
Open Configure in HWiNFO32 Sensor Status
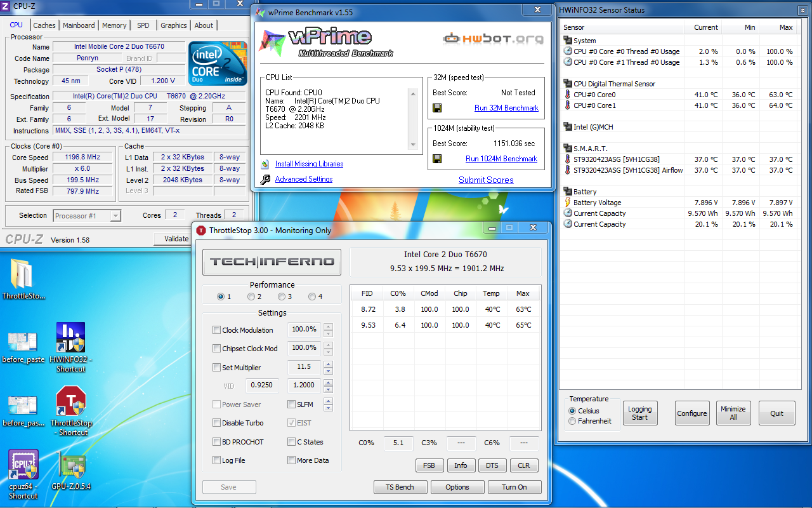[x=691, y=413]
